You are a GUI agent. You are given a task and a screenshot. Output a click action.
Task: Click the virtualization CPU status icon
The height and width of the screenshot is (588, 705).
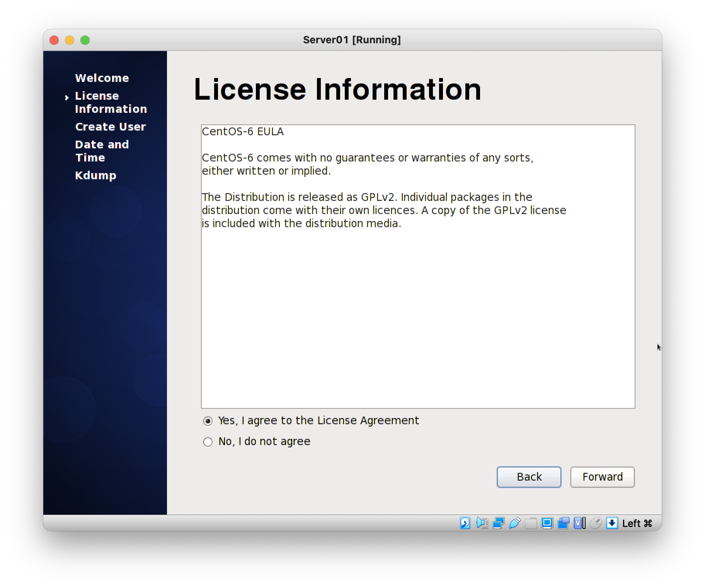(579, 523)
